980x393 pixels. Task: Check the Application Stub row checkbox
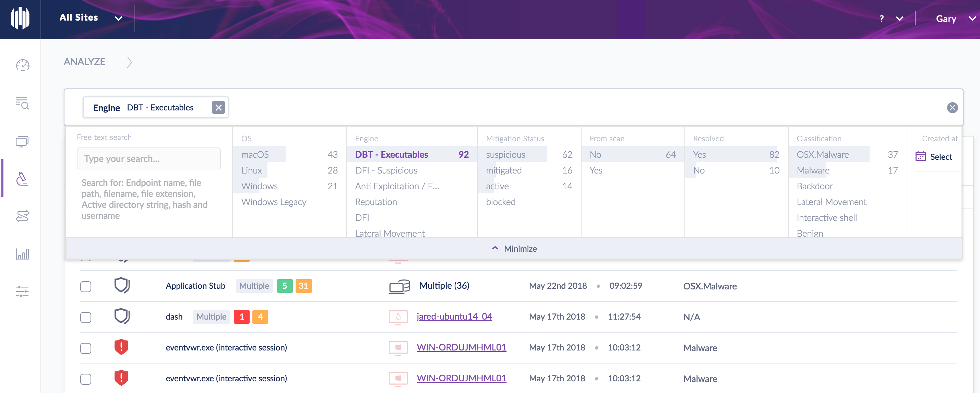pos(86,286)
